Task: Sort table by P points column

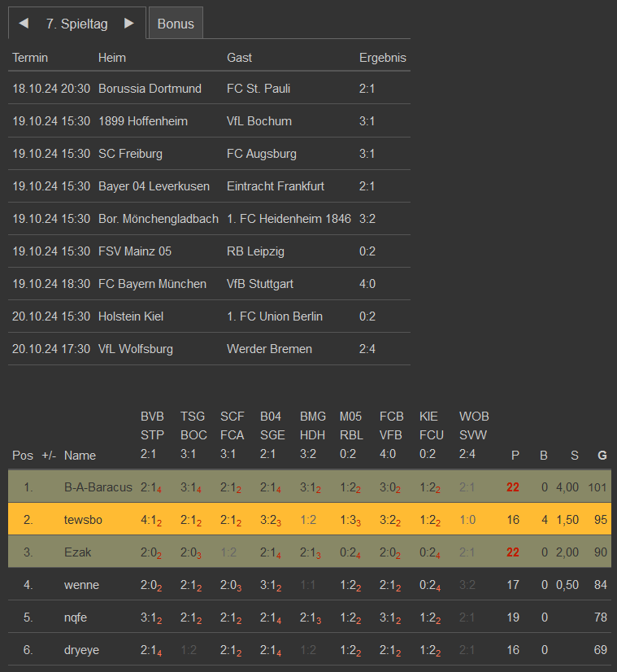Action: tap(515, 455)
